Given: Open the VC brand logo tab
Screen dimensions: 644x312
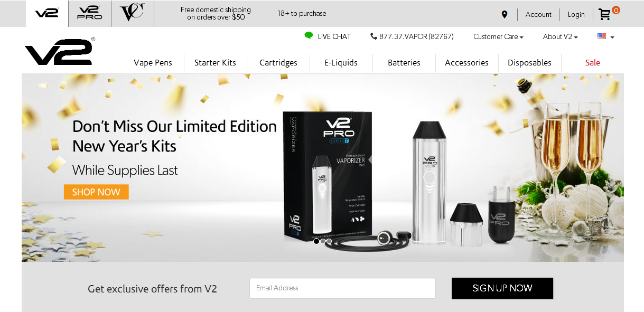Looking at the screenshot, I should pyautogui.click(x=132, y=14).
